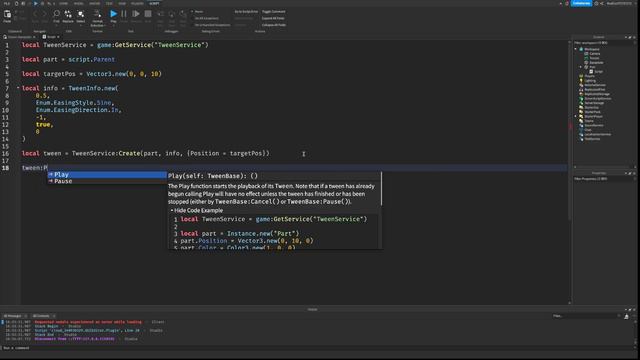Screen dimensions: 640x360
Task: Click the Output filter field
Action: point(586,316)
